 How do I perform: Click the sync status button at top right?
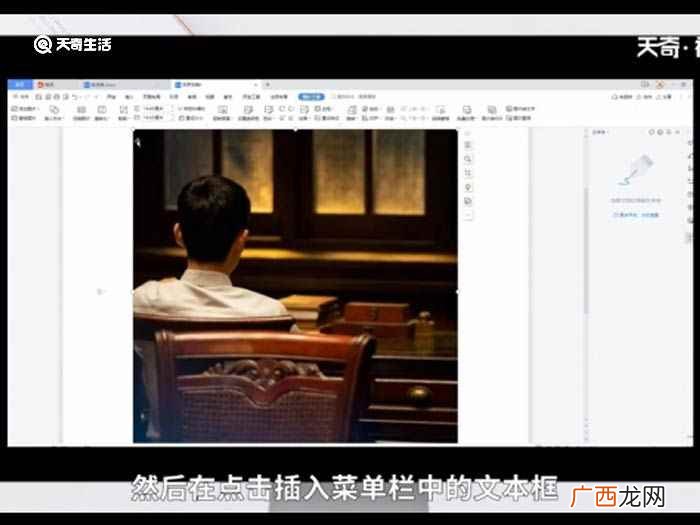622,96
